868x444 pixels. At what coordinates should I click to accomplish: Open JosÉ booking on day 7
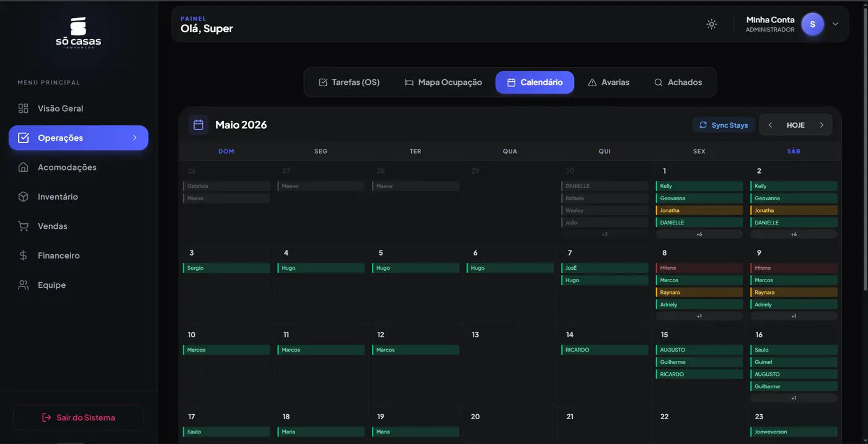coord(604,268)
